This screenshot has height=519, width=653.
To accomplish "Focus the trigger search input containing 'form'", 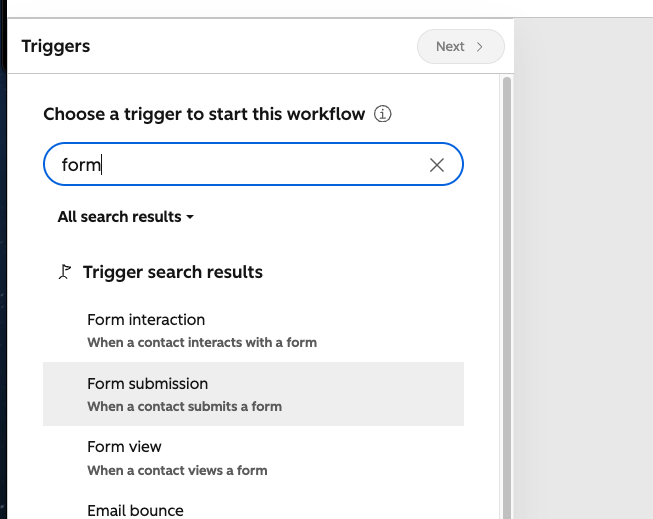I will click(253, 164).
